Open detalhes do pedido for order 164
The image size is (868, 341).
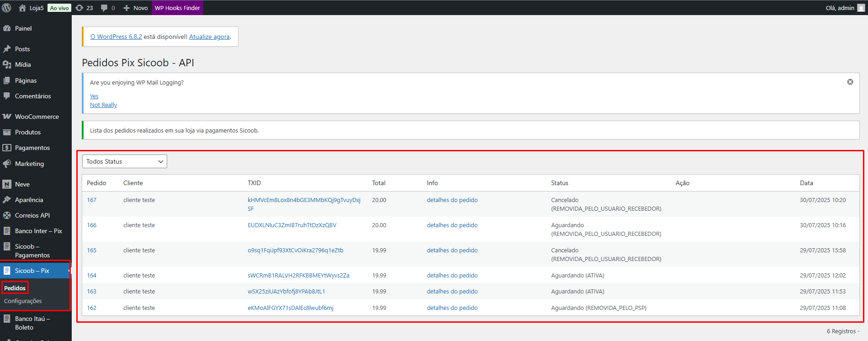point(452,276)
